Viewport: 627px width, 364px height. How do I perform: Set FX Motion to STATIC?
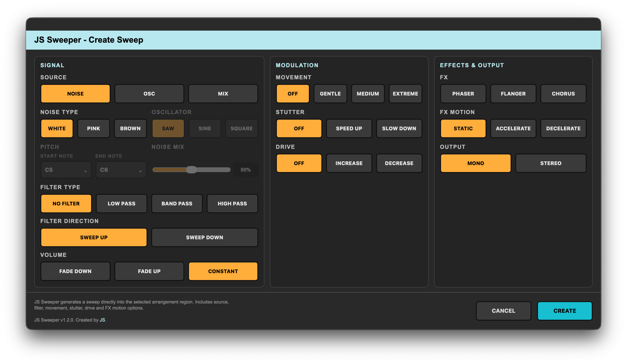click(x=463, y=128)
